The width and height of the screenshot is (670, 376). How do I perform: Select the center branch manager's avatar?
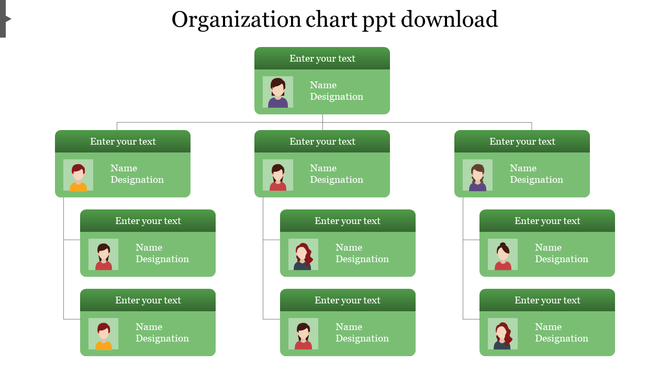click(x=278, y=175)
